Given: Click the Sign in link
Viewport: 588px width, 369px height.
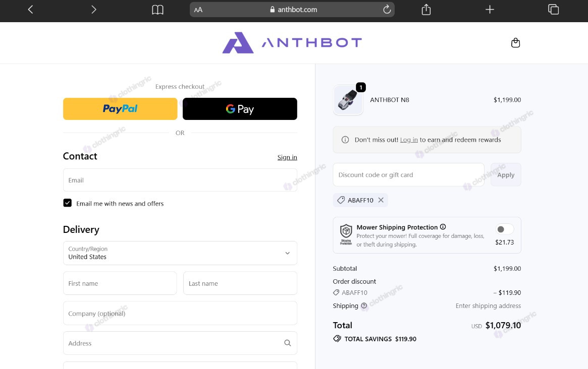Looking at the screenshot, I should click(287, 157).
